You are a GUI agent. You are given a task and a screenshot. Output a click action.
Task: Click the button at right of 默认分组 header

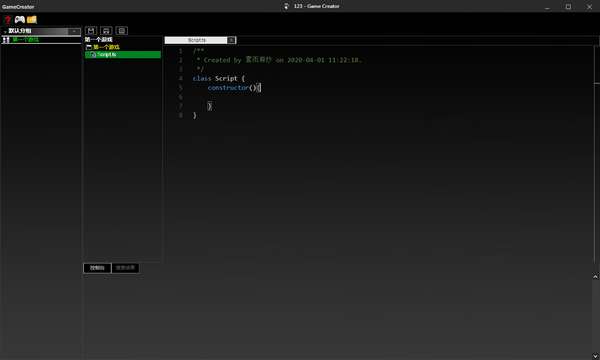pos(74,31)
